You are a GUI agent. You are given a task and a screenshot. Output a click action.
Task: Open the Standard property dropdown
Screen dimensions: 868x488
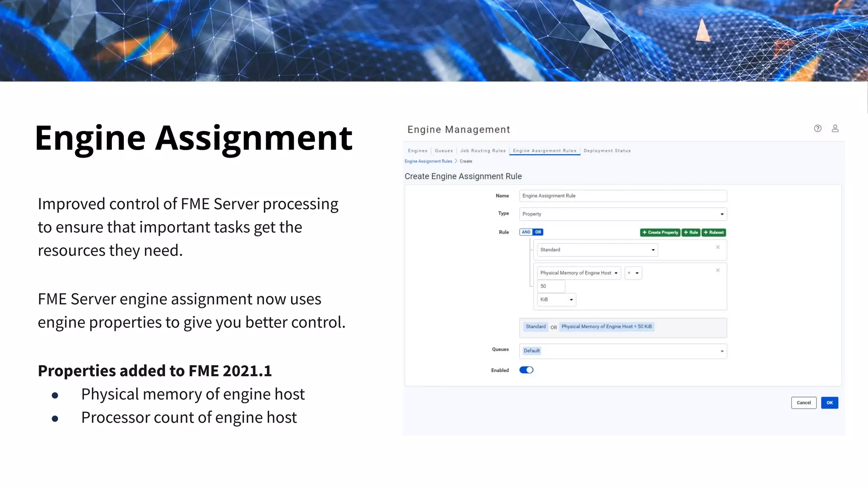point(597,250)
